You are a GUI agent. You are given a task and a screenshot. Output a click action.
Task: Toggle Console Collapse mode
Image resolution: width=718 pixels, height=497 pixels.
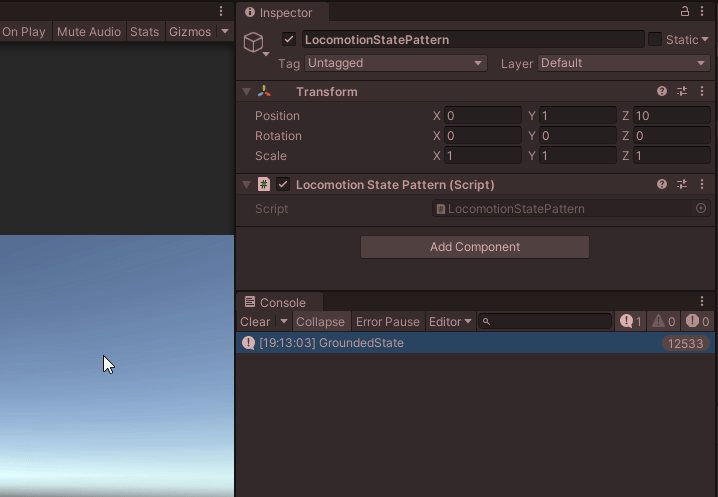[x=320, y=322]
